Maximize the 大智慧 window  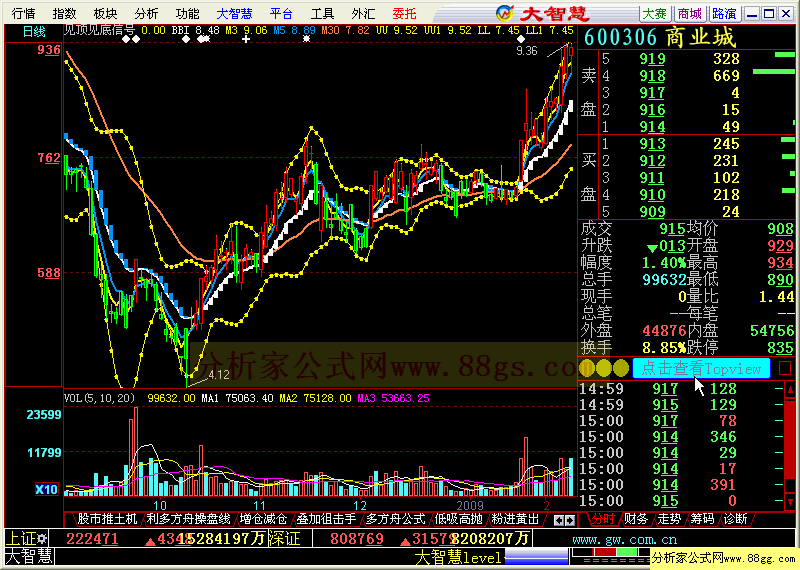pyautogui.click(x=769, y=14)
